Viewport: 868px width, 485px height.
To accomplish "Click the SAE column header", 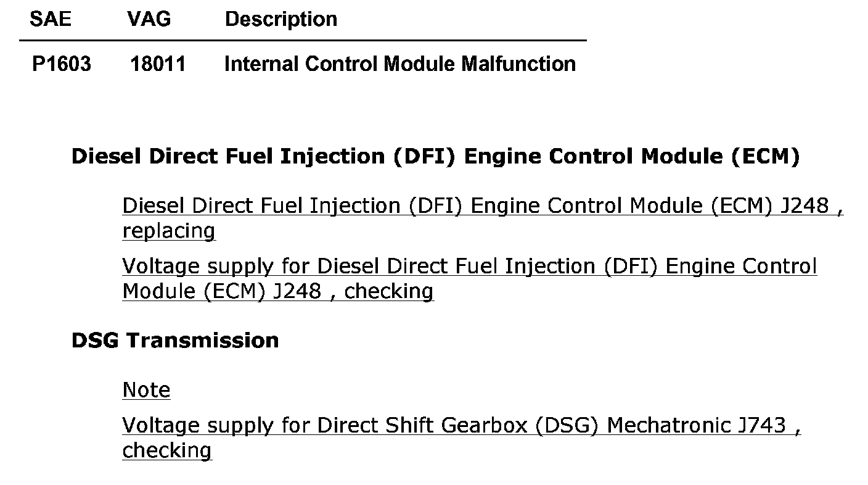I will (51, 19).
